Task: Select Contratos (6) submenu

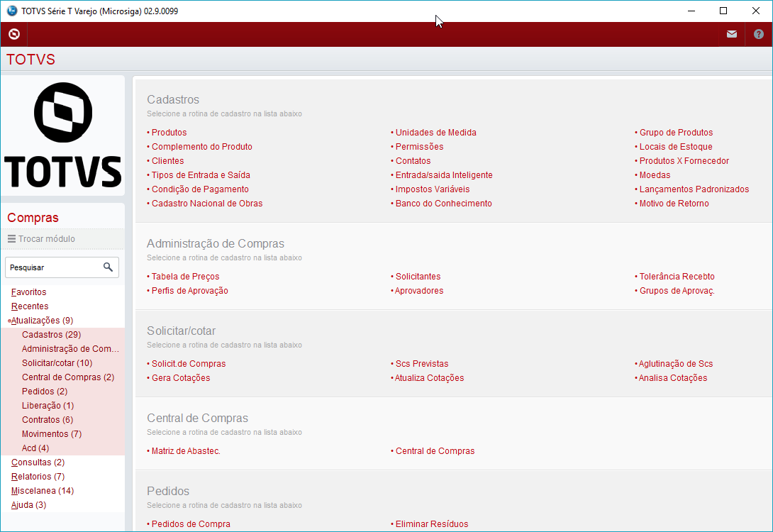Action: click(48, 420)
